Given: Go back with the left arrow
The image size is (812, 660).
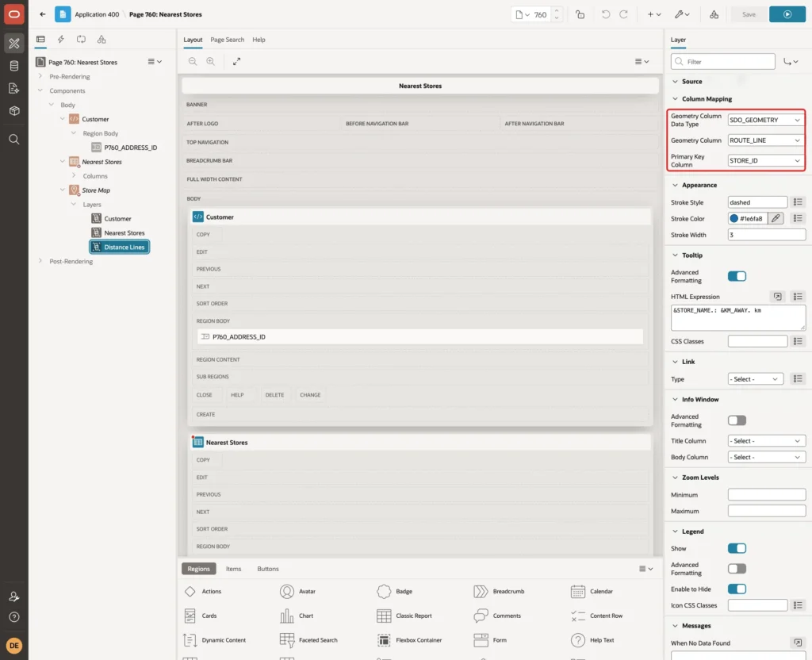Looking at the screenshot, I should point(43,14).
